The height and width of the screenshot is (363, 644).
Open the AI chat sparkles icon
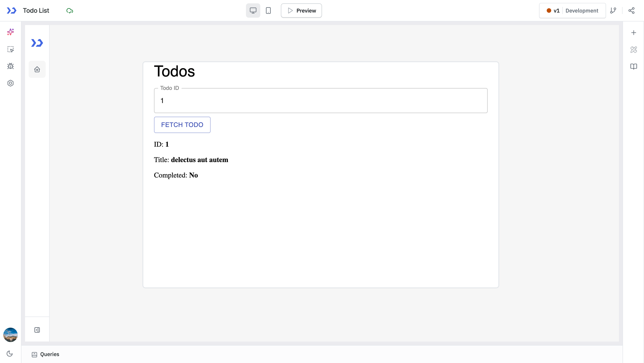10,32
